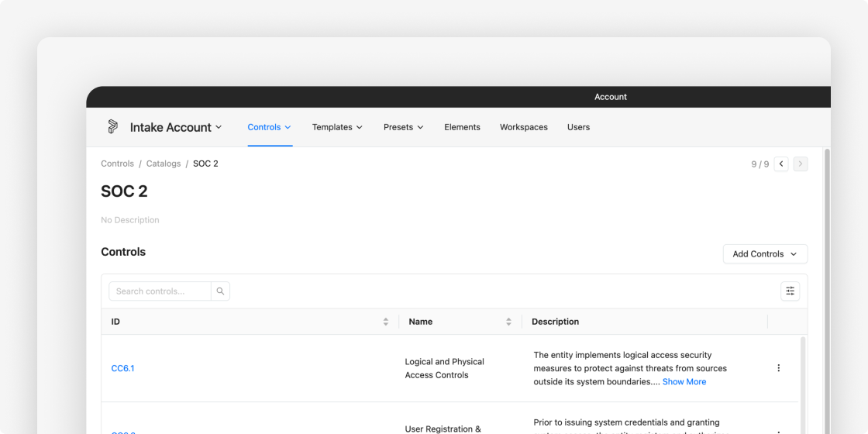Focus the Search controls input field
The width and height of the screenshot is (868, 434).
coord(160,291)
